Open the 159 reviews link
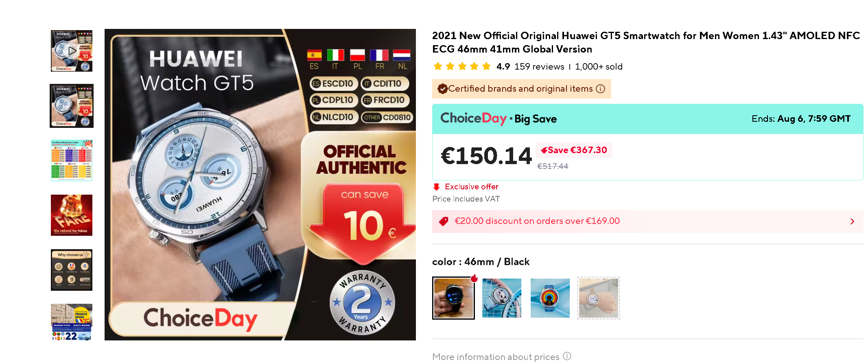Image resolution: width=868 pixels, height=362 pixels. tap(539, 66)
